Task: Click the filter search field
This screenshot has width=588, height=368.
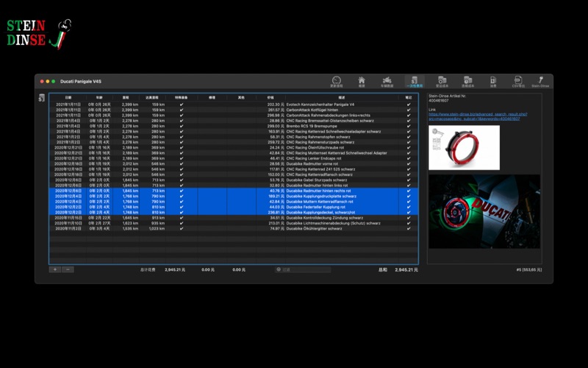Action: pos(303,269)
